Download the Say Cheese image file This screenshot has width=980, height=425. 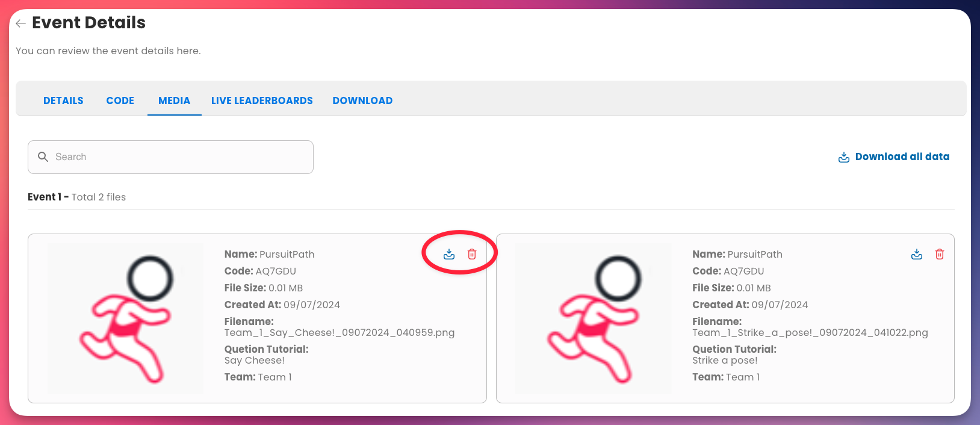coord(449,255)
